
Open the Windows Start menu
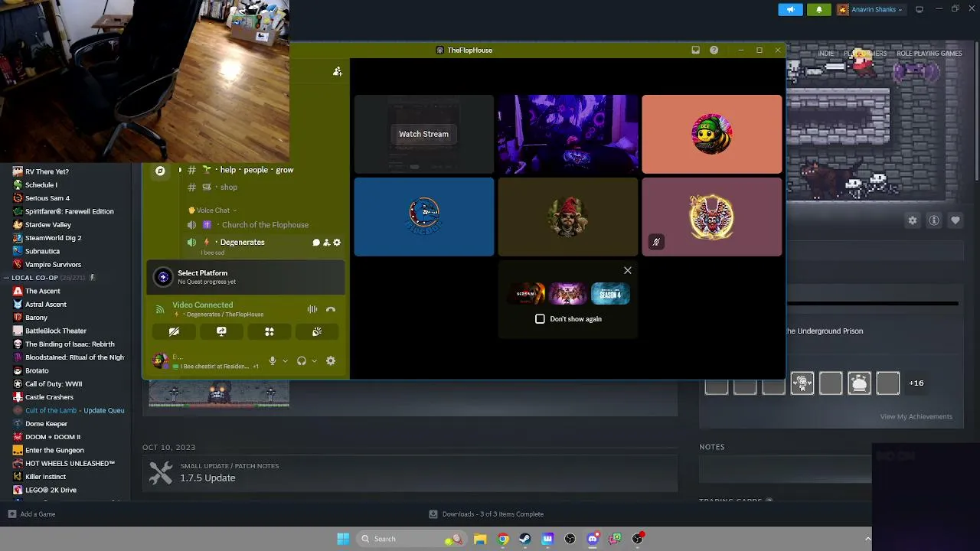(343, 539)
